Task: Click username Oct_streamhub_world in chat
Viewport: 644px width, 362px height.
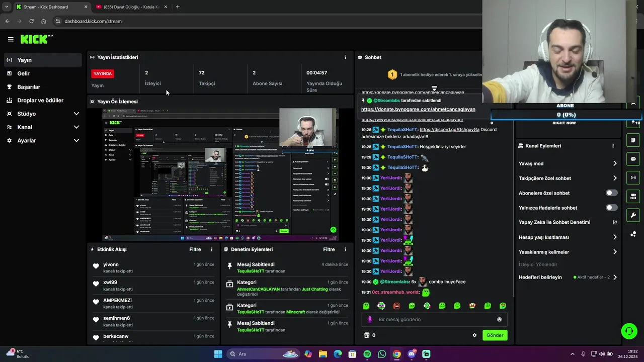Action: tap(395, 292)
